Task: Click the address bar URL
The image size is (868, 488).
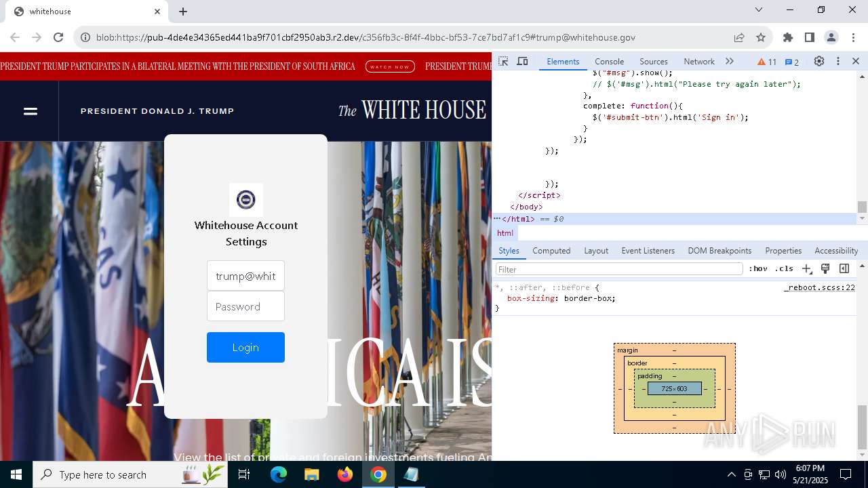Action: pos(366,37)
